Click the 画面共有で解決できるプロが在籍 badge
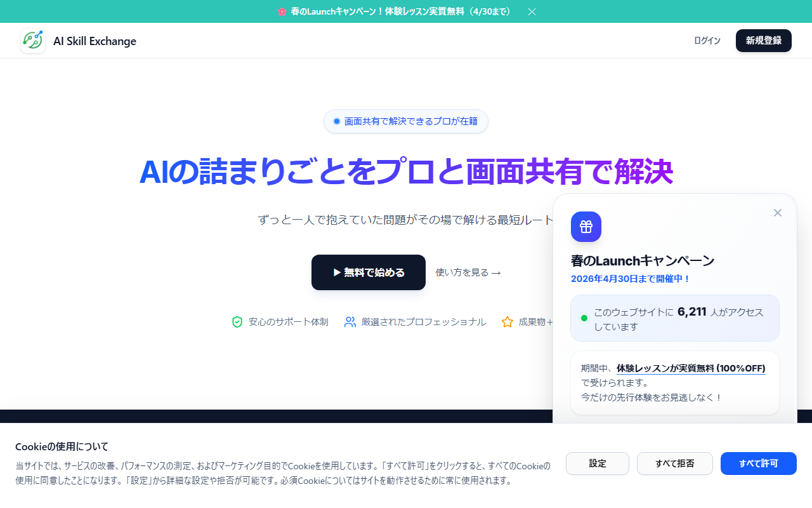The image size is (812, 508). 406,121
